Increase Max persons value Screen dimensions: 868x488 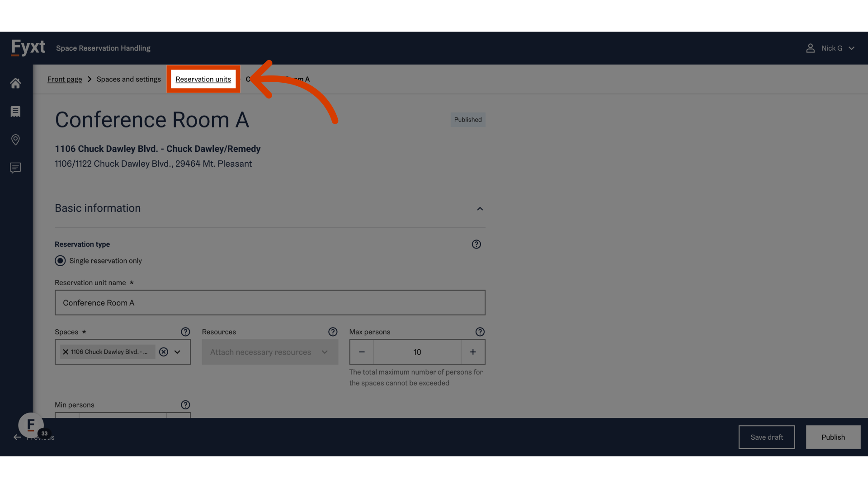pyautogui.click(x=473, y=352)
